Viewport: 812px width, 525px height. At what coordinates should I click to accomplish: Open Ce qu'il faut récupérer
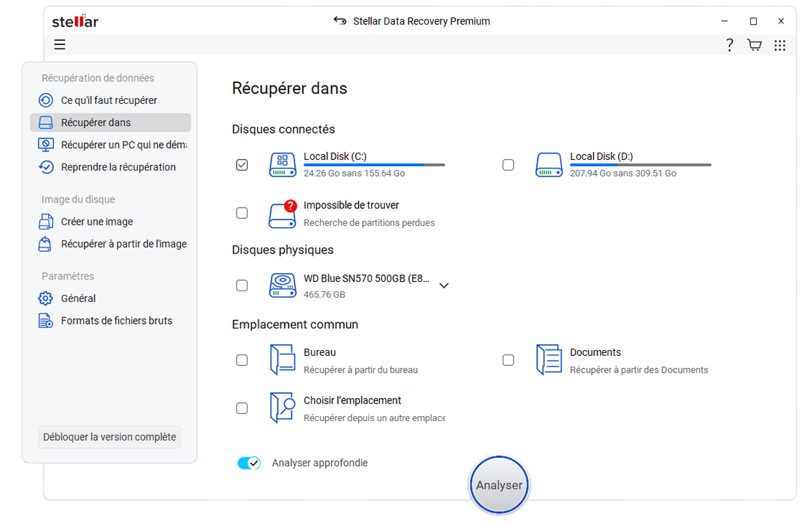[x=110, y=100]
